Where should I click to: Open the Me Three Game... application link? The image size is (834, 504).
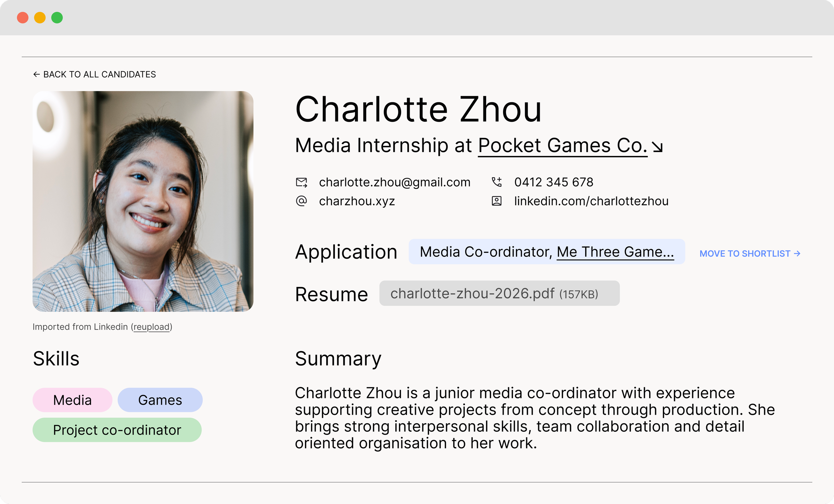click(615, 252)
